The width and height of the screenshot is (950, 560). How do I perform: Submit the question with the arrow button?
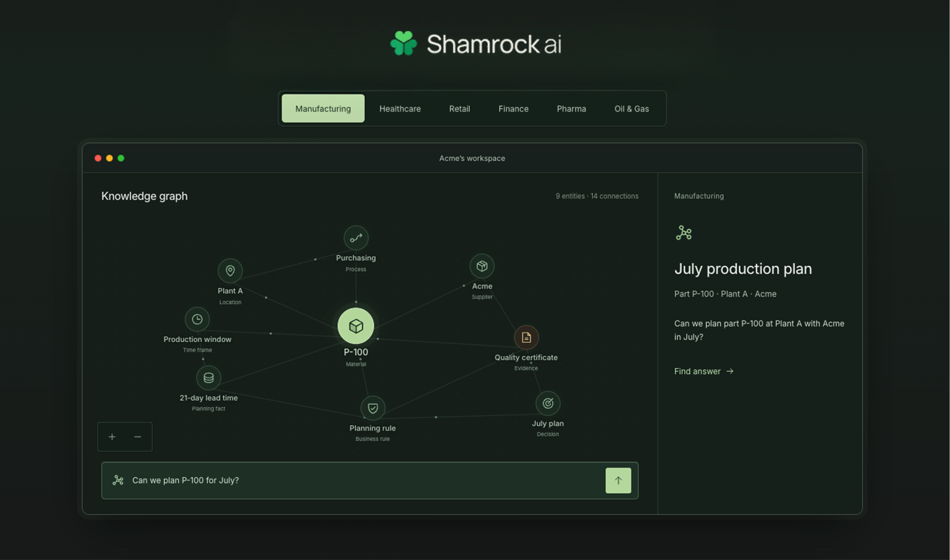(x=618, y=480)
